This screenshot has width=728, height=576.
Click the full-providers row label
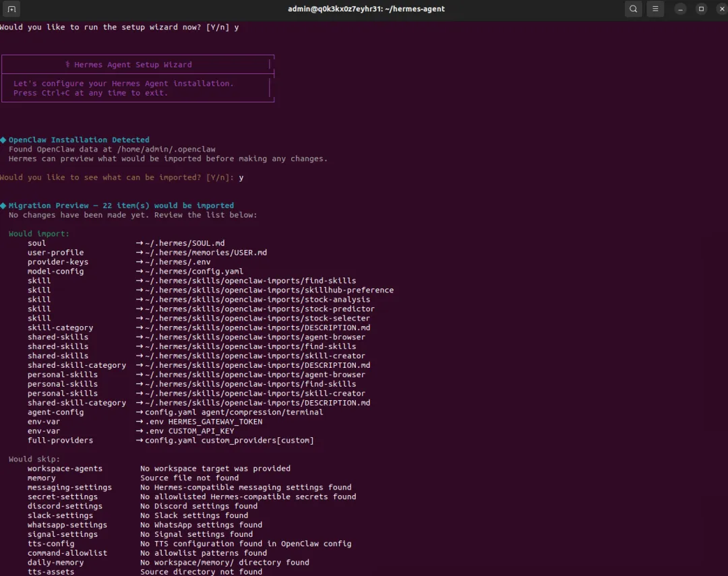61,441
